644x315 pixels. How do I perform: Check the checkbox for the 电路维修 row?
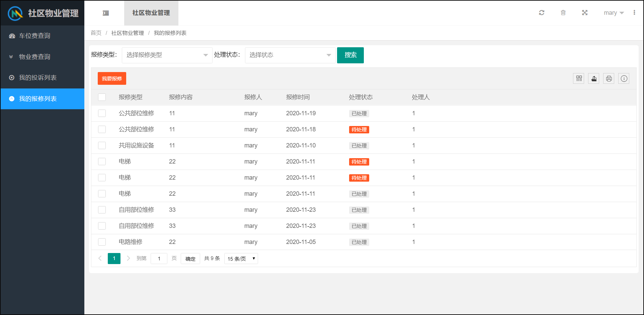tap(102, 242)
